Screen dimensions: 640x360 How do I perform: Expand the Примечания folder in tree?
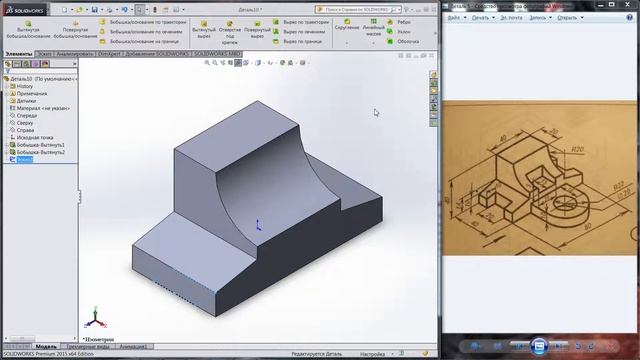(6, 94)
